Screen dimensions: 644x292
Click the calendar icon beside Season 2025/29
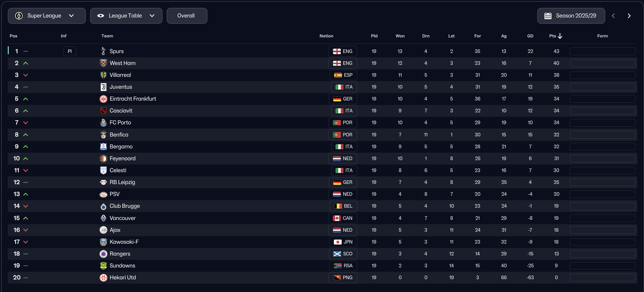(x=548, y=16)
